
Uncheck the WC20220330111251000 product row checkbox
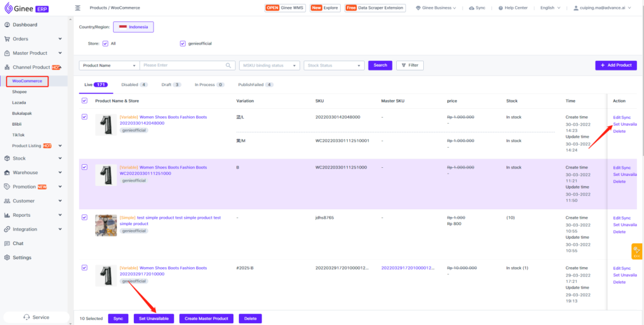pos(85,167)
